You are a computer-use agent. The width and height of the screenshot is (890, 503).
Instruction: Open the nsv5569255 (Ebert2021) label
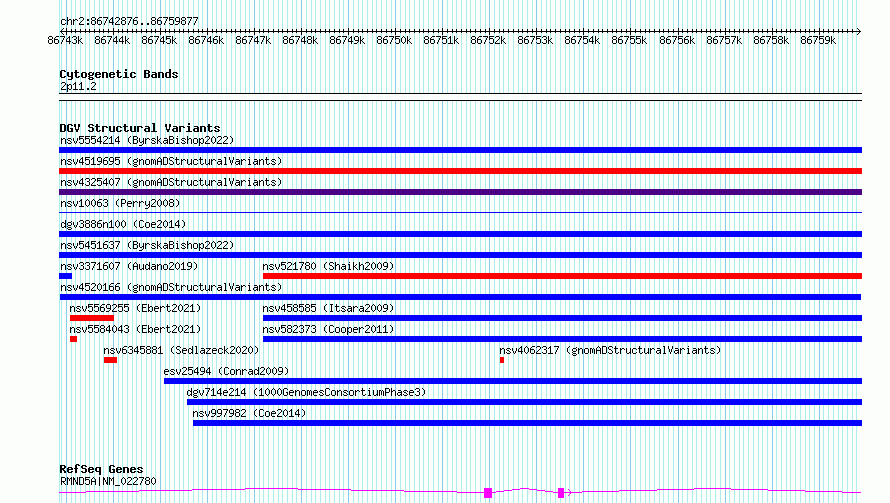pyautogui.click(x=135, y=308)
